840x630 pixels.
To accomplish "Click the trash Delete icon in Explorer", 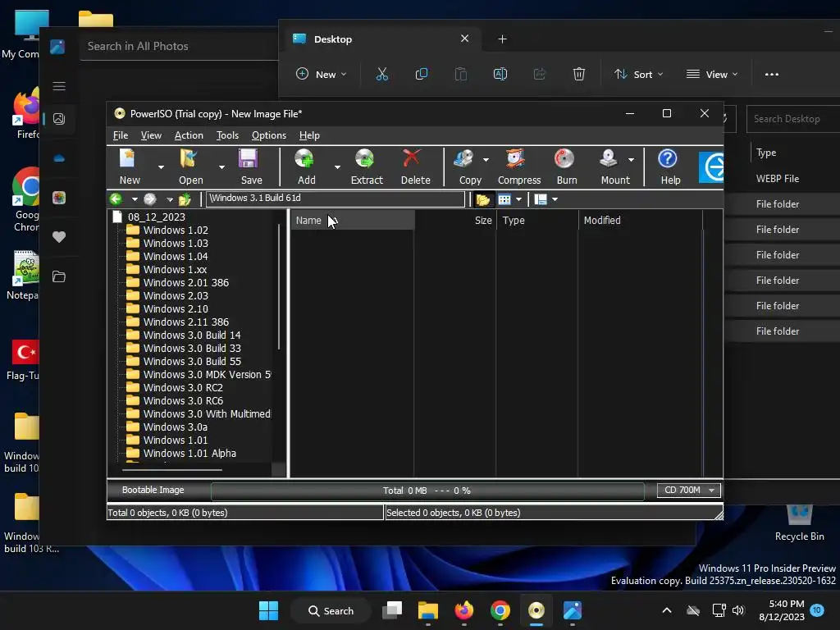I will click(x=579, y=74).
